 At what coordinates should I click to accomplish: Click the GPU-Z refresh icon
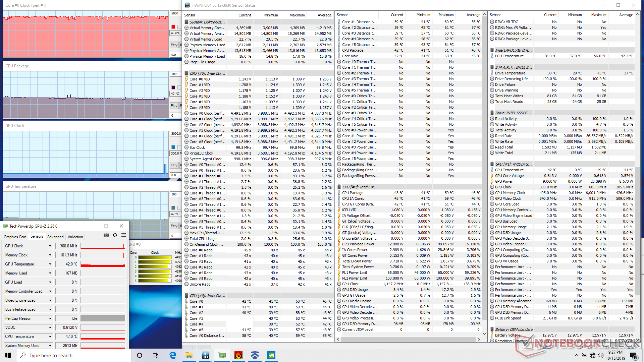coord(115,235)
